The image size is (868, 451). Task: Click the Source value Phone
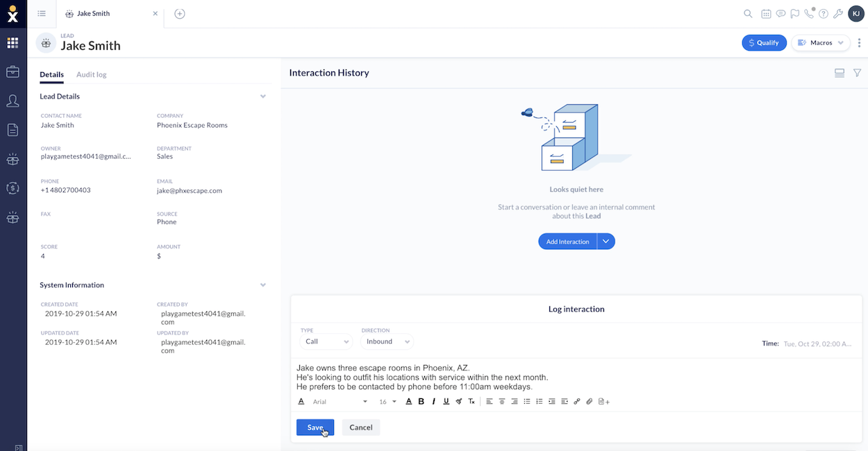click(167, 222)
